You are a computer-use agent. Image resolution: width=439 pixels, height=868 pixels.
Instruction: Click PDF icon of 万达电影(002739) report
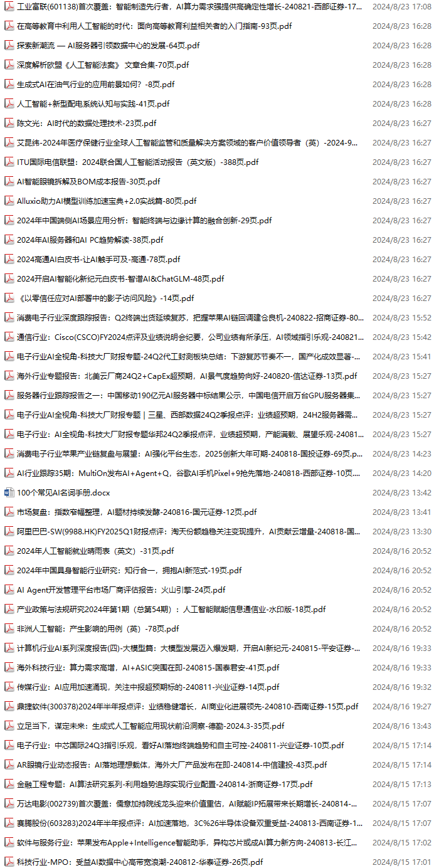click(9, 803)
